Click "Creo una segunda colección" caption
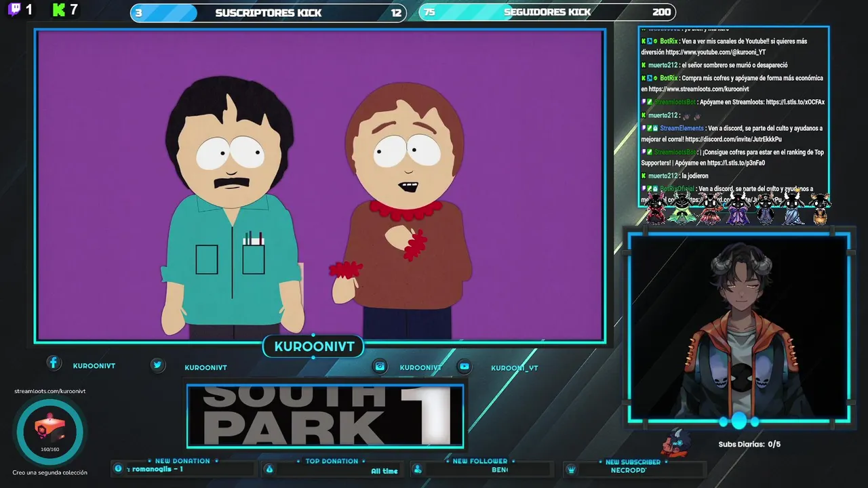The image size is (868, 488). tap(50, 473)
